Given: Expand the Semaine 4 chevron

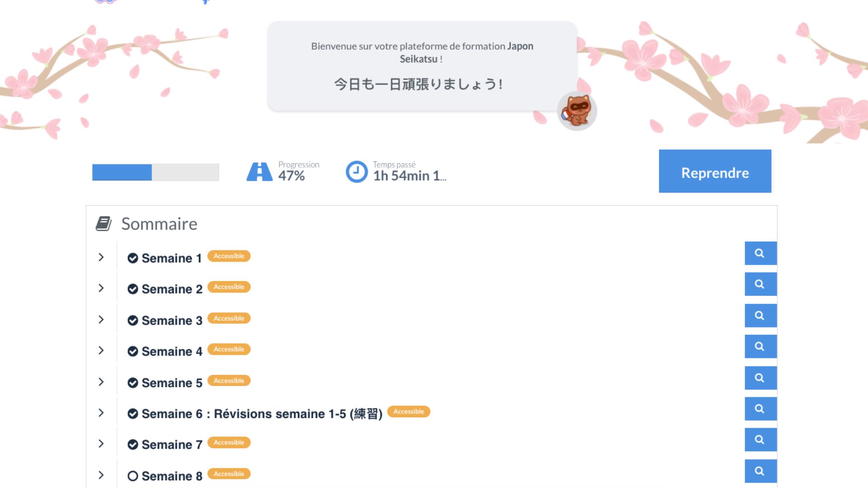Looking at the screenshot, I should 101,350.
